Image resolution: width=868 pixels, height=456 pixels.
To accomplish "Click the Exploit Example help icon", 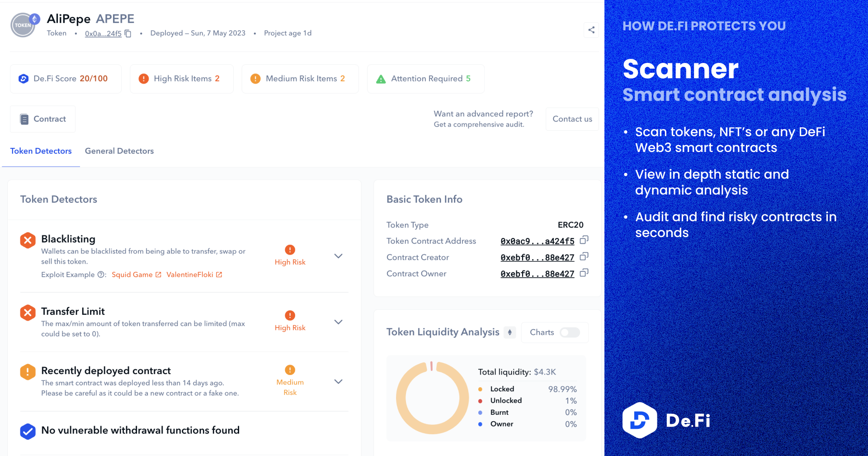I will (x=101, y=275).
